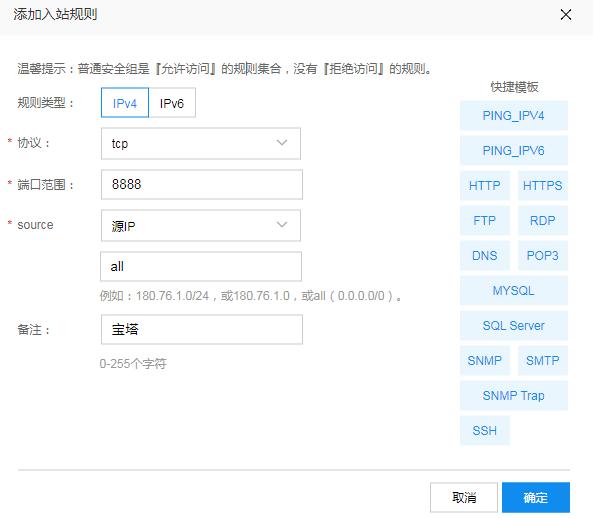
Task: Click the 0-255个字符 hint text
Action: tap(133, 364)
